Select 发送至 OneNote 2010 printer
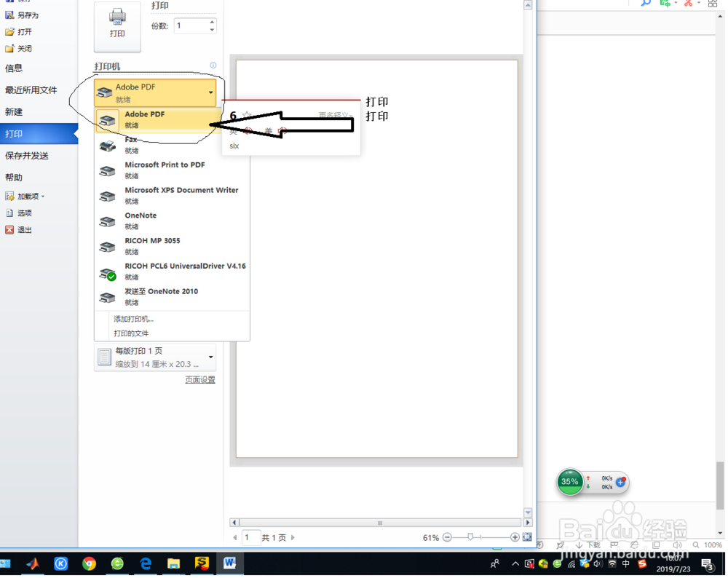The height and width of the screenshot is (578, 728). (x=173, y=297)
